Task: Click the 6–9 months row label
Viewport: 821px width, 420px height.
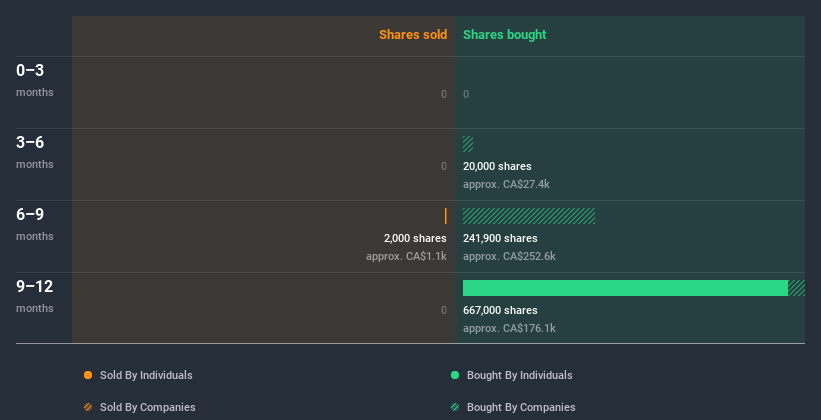Action: [35, 224]
